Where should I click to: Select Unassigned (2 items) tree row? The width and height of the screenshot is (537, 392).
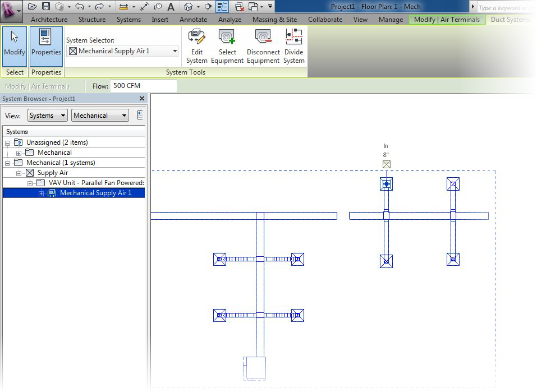(74, 142)
